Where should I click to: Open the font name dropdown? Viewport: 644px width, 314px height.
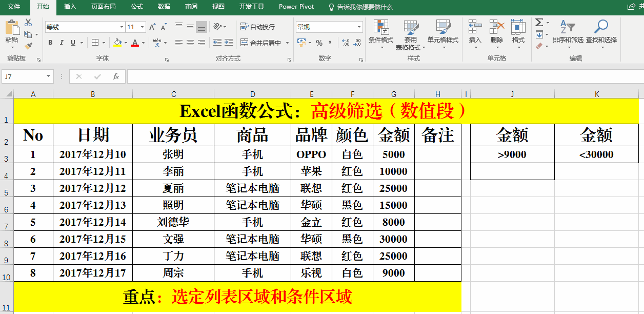tap(122, 27)
